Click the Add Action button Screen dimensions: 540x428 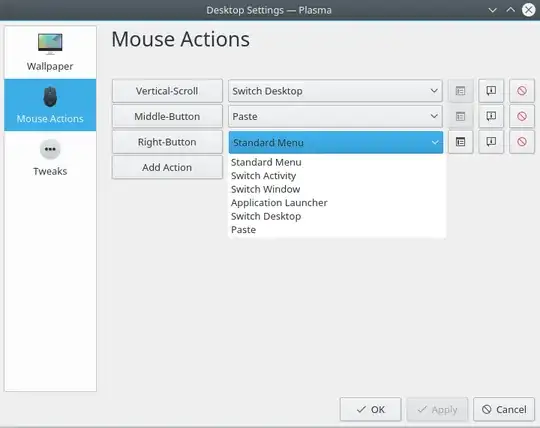(167, 167)
